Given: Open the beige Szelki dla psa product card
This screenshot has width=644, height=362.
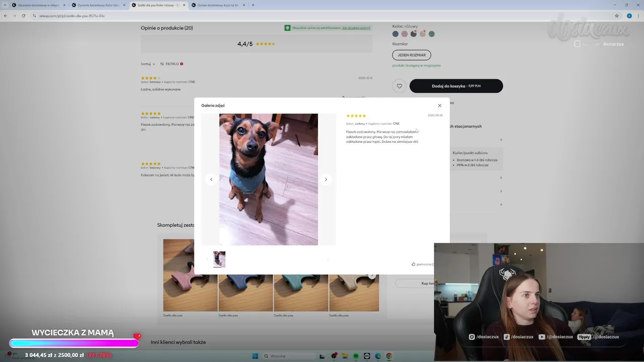Looking at the screenshot, I should [354, 296].
